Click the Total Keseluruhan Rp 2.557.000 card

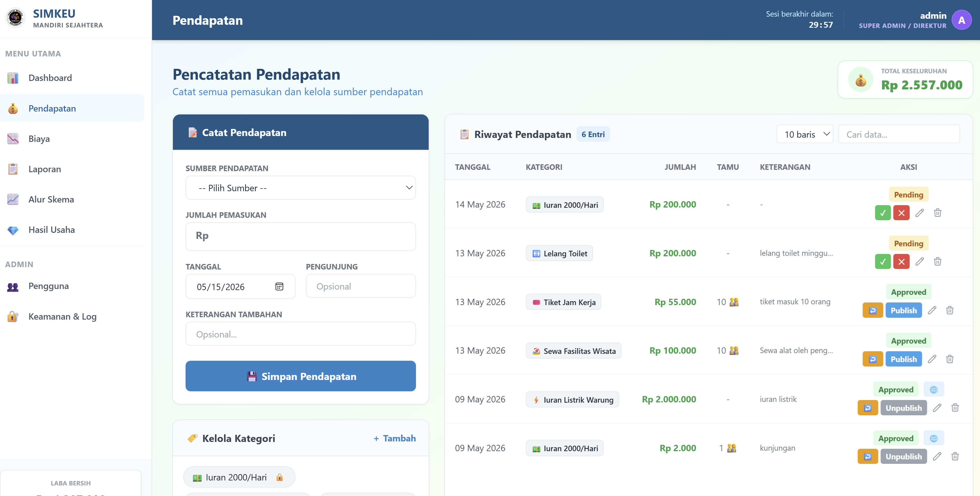click(x=905, y=79)
